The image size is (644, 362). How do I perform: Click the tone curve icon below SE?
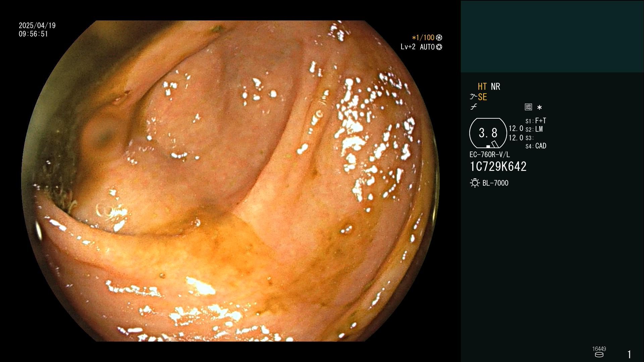[474, 107]
